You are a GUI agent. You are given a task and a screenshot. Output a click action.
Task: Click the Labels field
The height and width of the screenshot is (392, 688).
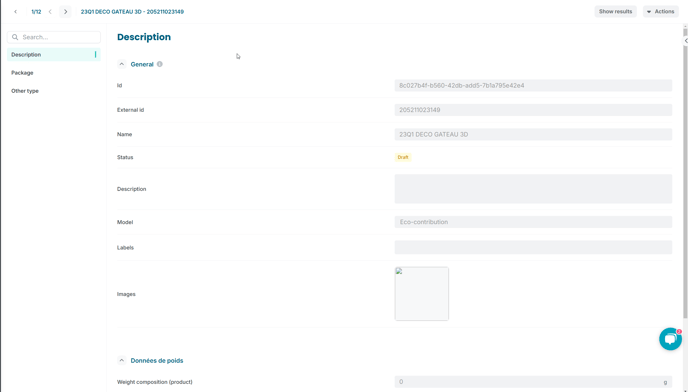pos(533,247)
